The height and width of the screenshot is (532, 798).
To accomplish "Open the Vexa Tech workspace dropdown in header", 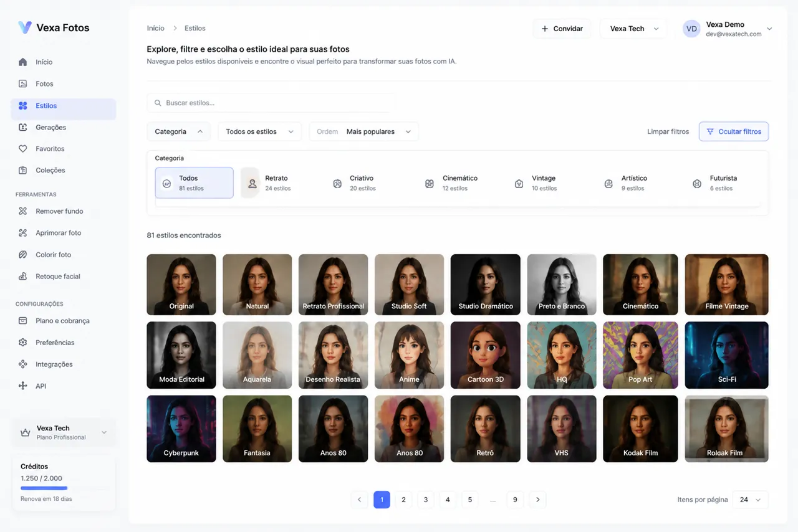I will click(633, 29).
